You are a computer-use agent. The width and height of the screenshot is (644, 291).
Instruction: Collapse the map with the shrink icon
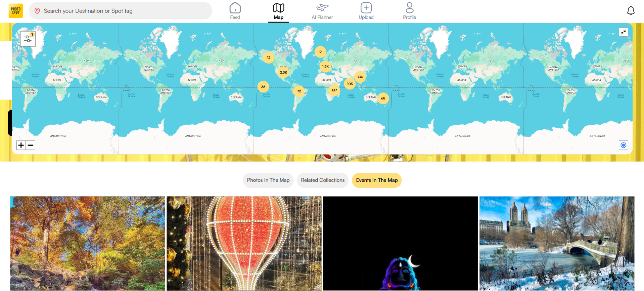coord(624,32)
